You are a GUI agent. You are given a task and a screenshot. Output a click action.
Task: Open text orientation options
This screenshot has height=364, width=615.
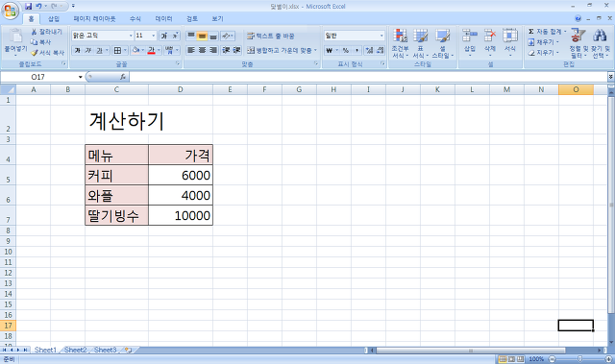pos(228,36)
